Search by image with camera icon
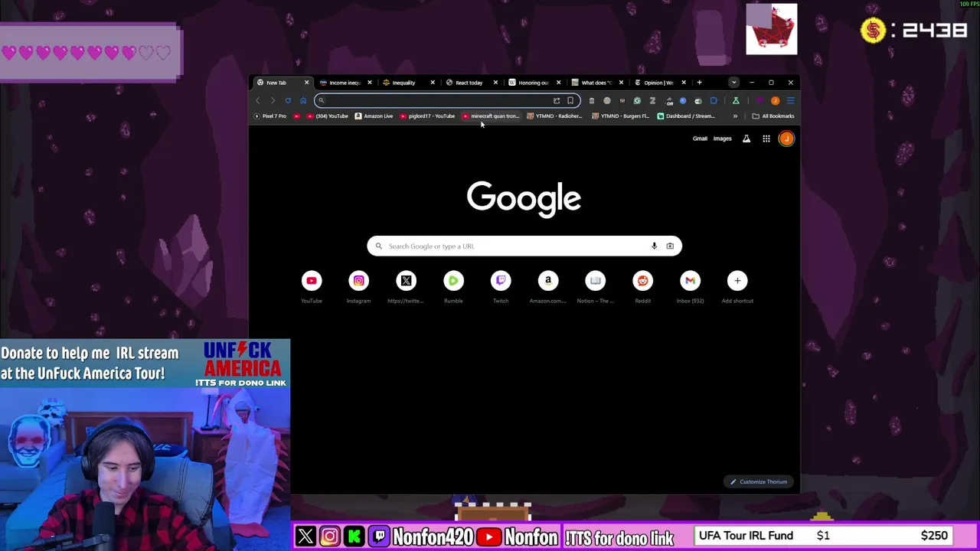The image size is (980, 551). pyautogui.click(x=670, y=246)
